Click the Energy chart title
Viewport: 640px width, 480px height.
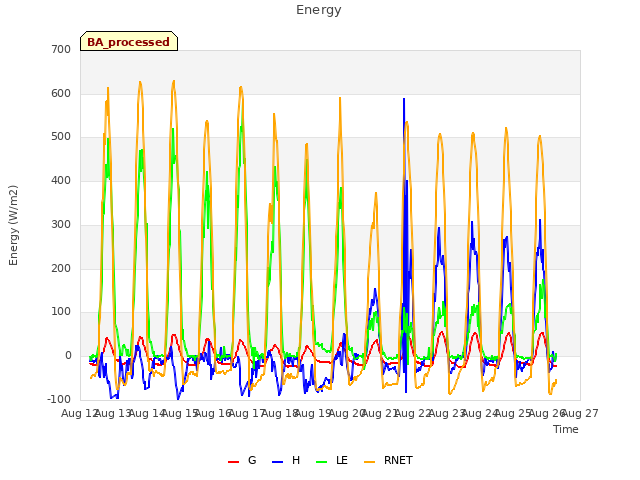click(x=319, y=10)
